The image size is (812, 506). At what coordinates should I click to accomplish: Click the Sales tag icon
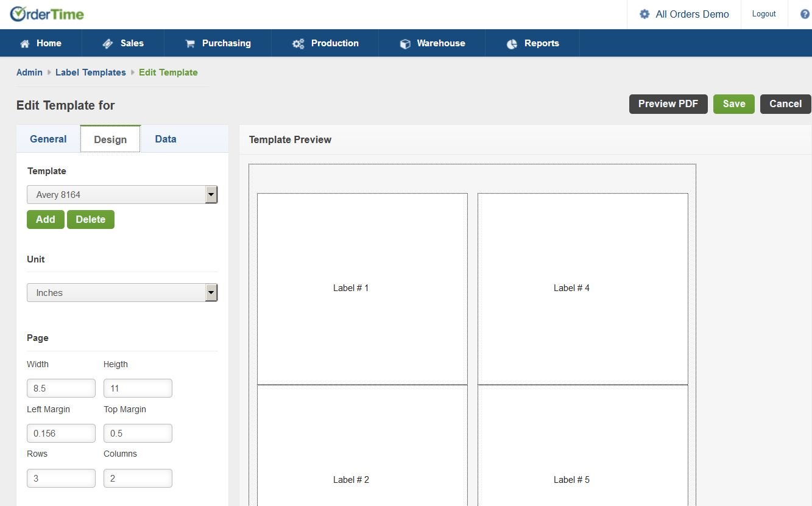point(108,44)
